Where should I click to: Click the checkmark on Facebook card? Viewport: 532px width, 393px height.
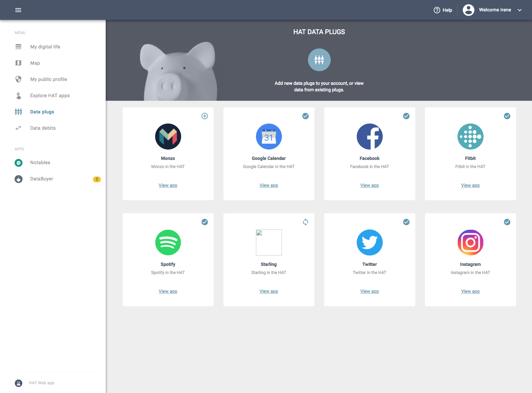406,116
